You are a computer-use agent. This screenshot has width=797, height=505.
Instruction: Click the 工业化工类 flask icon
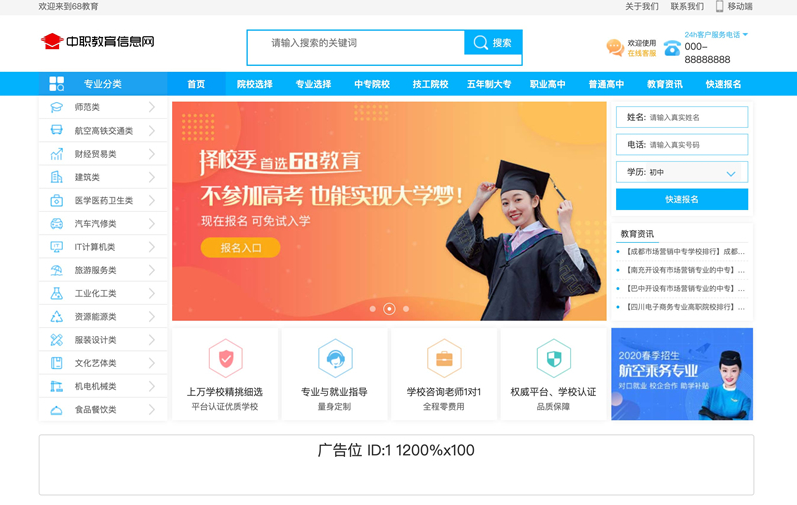click(x=56, y=293)
